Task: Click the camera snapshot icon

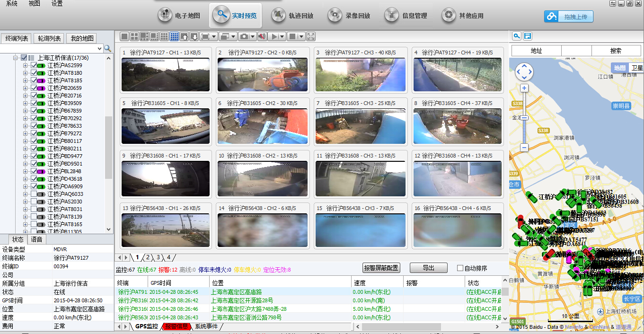Action: [x=244, y=36]
